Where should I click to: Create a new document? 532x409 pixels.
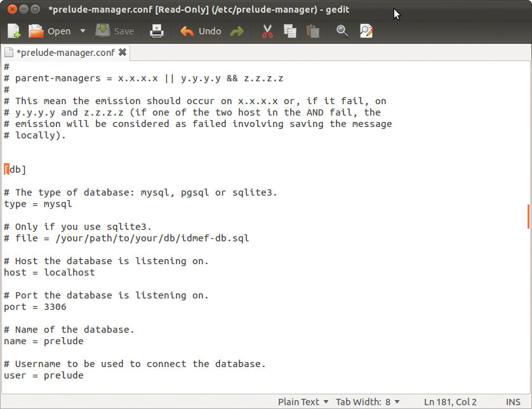tap(13, 30)
